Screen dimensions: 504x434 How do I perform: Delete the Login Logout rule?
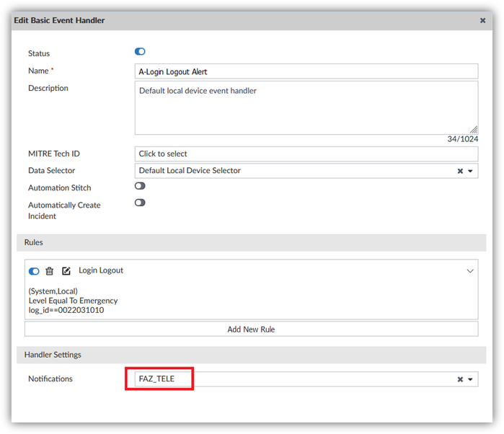click(50, 271)
